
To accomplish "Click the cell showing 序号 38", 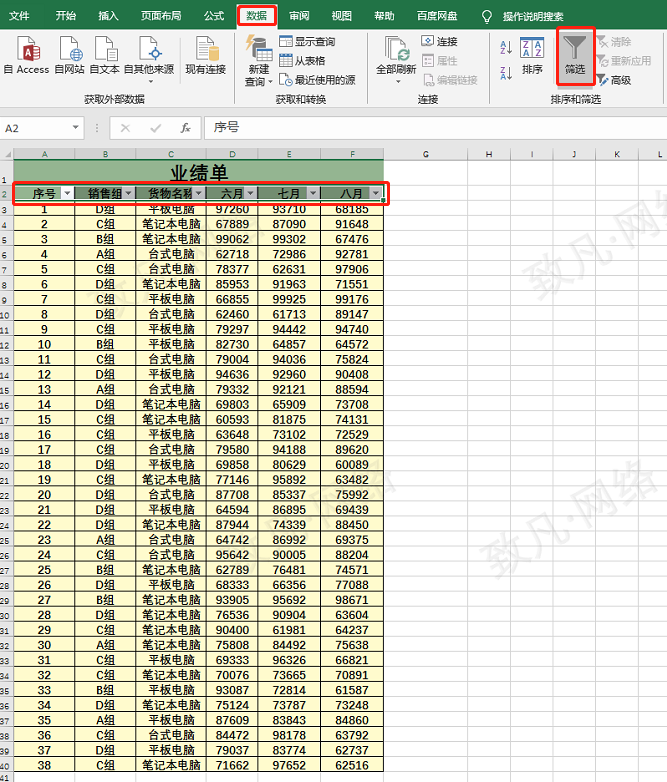I will pyautogui.click(x=44, y=765).
